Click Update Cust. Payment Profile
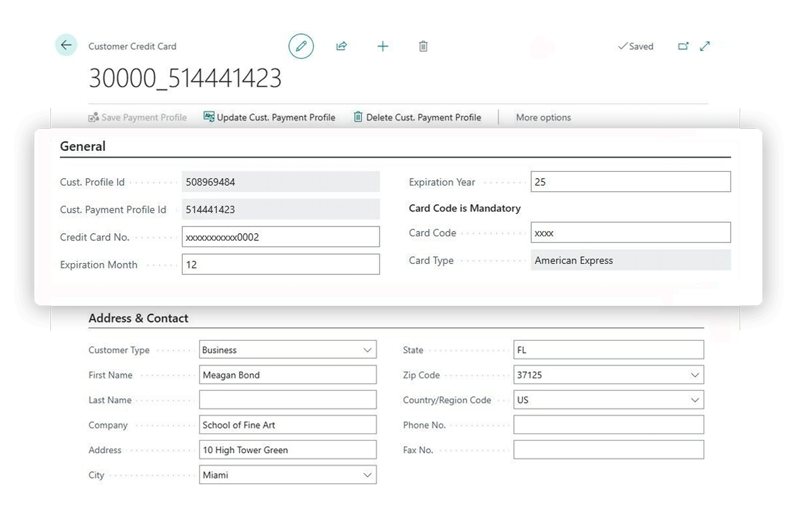 pyautogui.click(x=269, y=117)
